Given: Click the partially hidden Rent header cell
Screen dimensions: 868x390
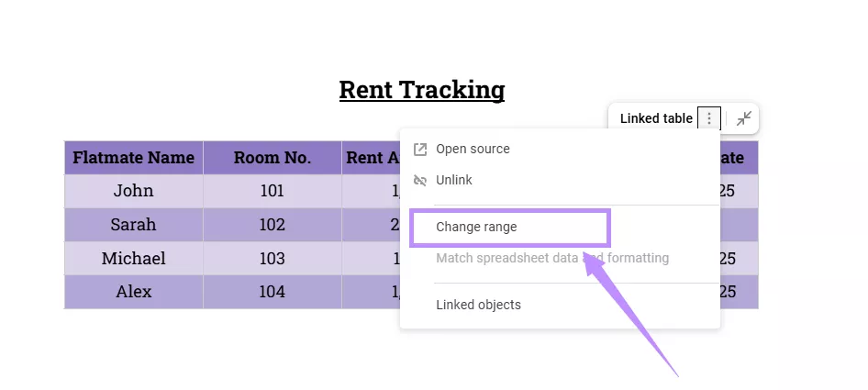Looking at the screenshot, I should click(371, 158).
